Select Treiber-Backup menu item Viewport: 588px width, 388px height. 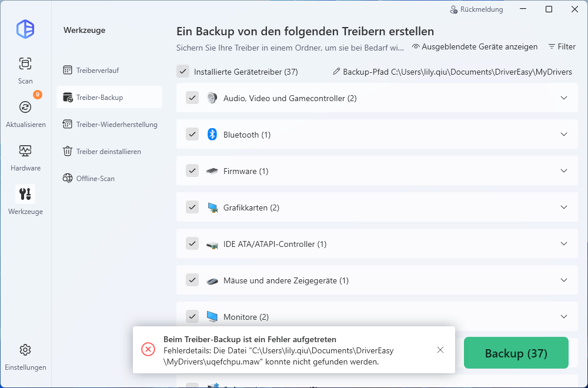(109, 97)
